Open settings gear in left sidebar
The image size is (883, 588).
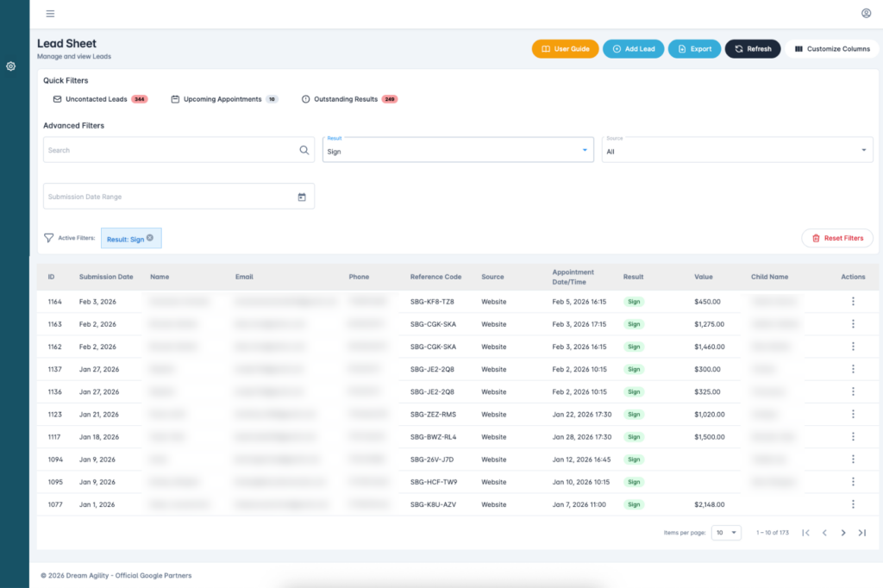(x=11, y=66)
